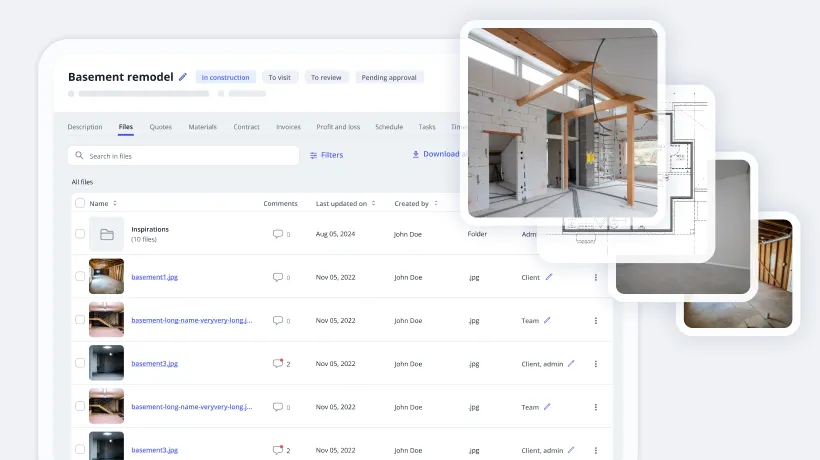Sort by the Created by column arrows
The height and width of the screenshot is (460, 820).
[436, 203]
